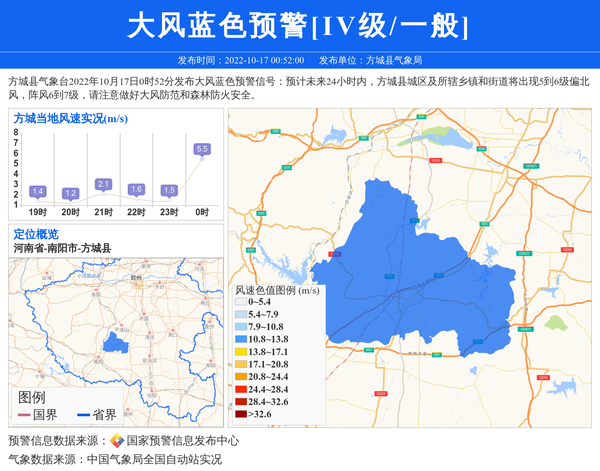Click the 5.5 wind speed data label
The width and height of the screenshot is (600, 471).
[202, 149]
